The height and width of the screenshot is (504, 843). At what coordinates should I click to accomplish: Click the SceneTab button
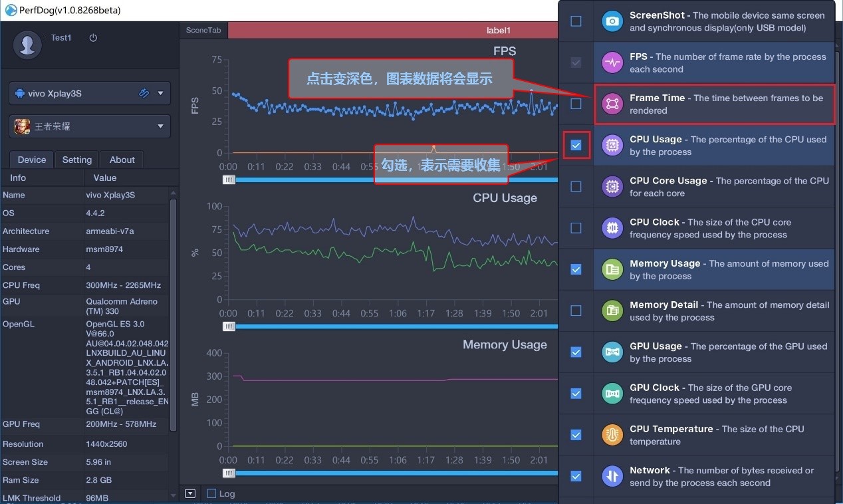click(203, 29)
